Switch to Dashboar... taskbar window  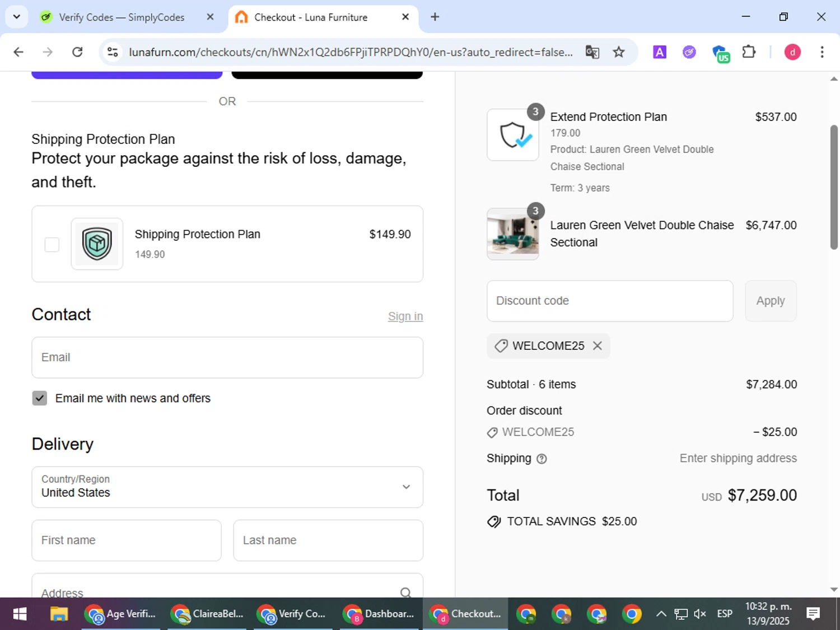[x=379, y=614]
